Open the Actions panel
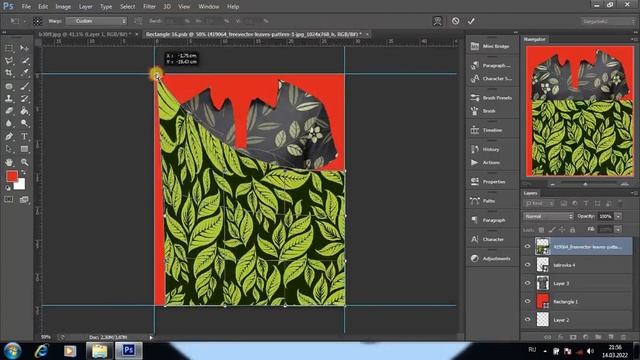The height and width of the screenshot is (360, 640). (x=486, y=162)
